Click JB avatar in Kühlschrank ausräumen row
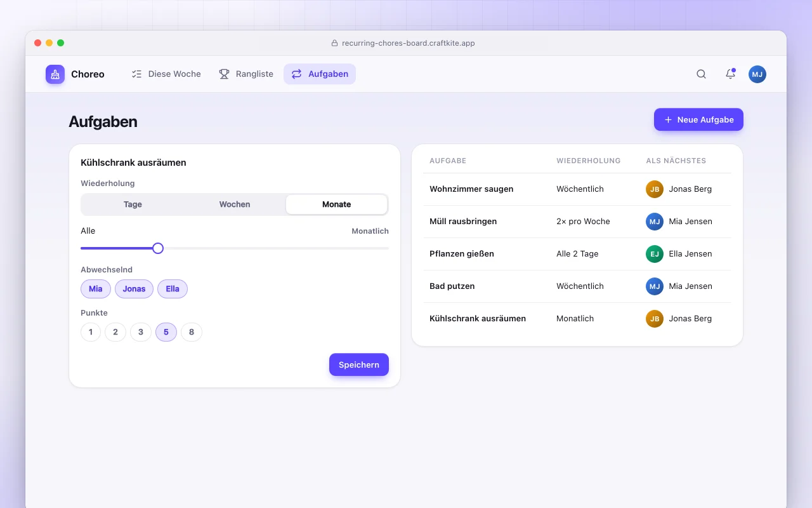The height and width of the screenshot is (508, 812). (x=655, y=319)
